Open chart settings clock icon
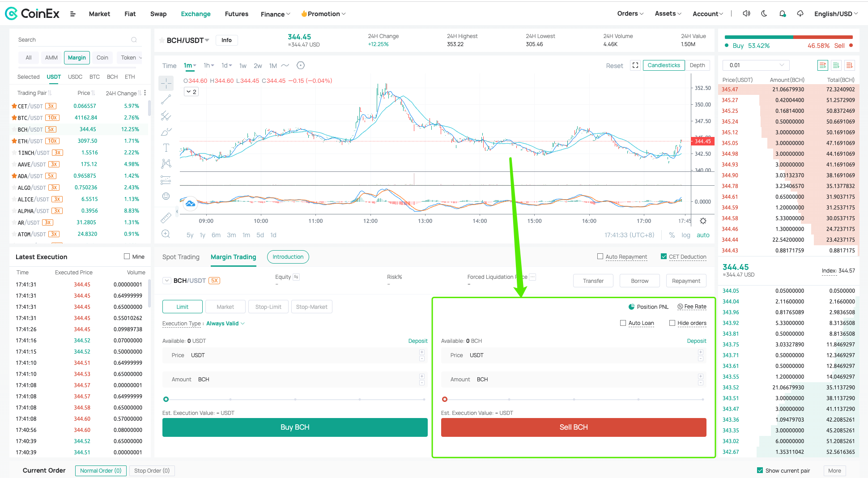The height and width of the screenshot is (478, 868). pos(301,65)
